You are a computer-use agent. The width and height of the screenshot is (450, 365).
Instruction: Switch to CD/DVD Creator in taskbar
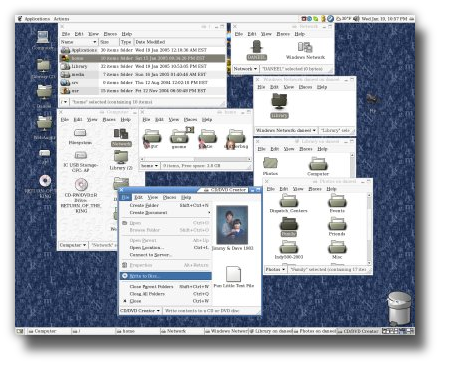(x=359, y=331)
